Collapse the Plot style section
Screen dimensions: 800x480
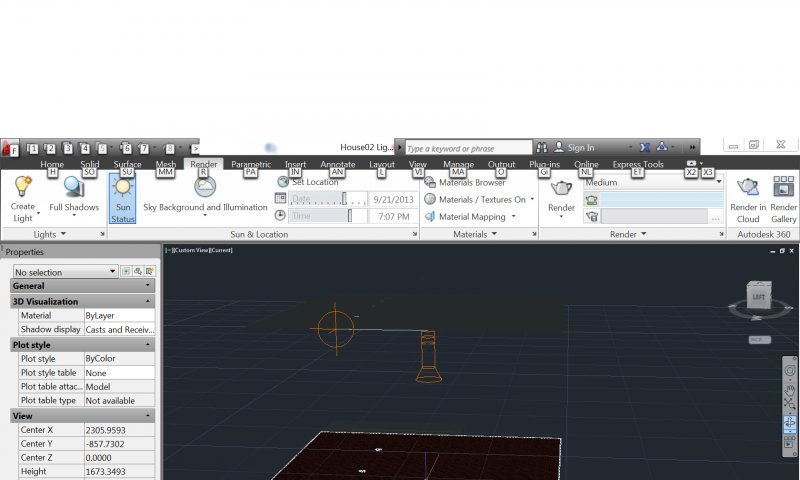tap(147, 345)
